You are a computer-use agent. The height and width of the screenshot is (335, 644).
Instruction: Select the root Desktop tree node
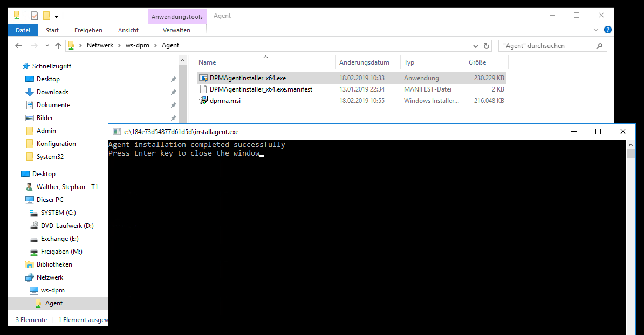coord(44,174)
